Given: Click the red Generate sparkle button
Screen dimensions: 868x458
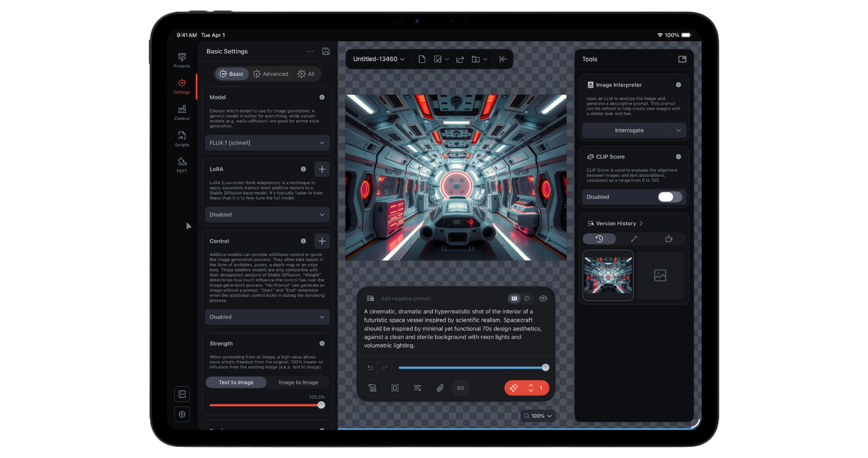Looking at the screenshot, I should (x=513, y=388).
